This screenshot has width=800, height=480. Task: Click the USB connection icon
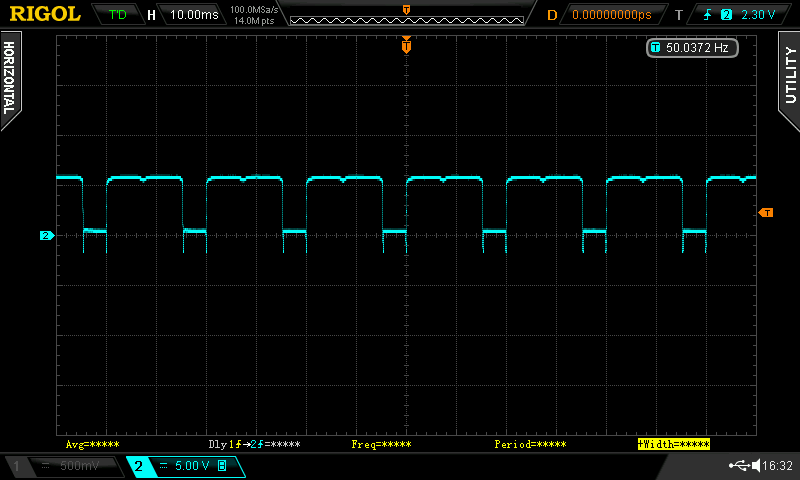coord(741,466)
